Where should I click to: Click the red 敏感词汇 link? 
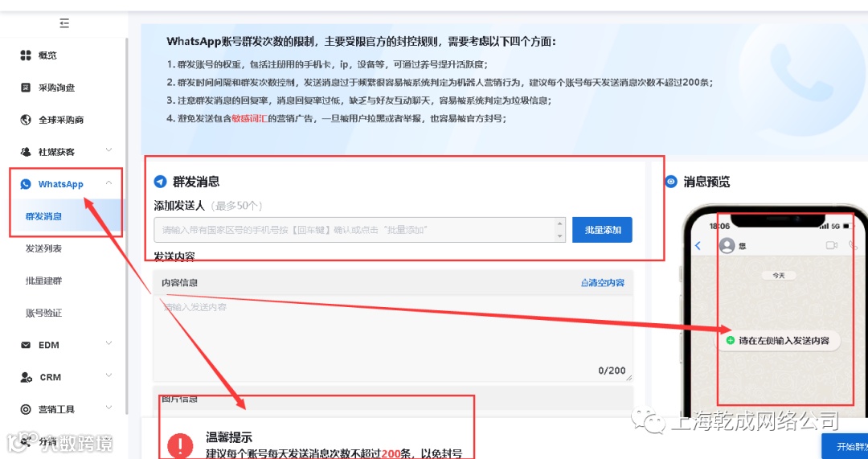coord(250,118)
